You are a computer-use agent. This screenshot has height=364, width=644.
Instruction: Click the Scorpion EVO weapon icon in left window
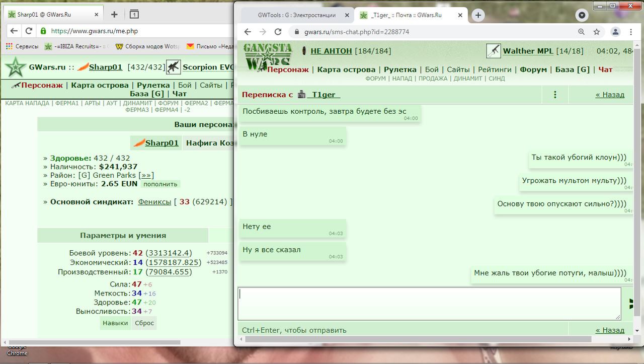173,67
